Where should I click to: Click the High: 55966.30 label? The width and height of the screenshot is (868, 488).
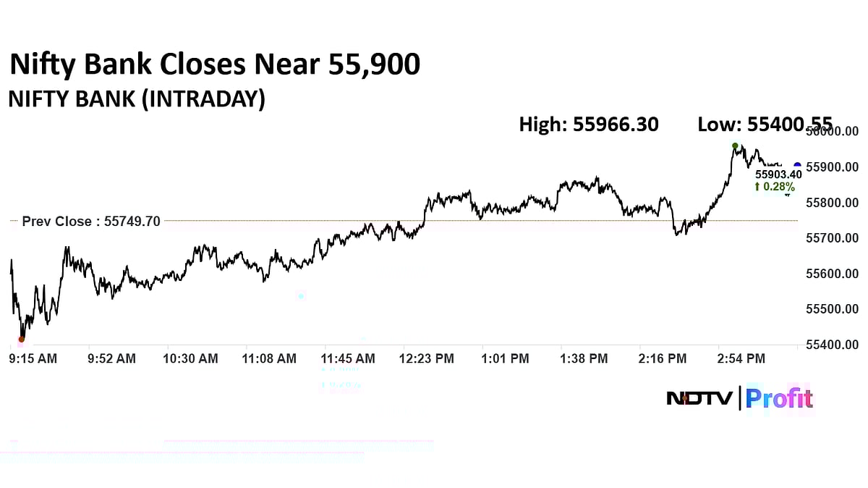tap(589, 125)
